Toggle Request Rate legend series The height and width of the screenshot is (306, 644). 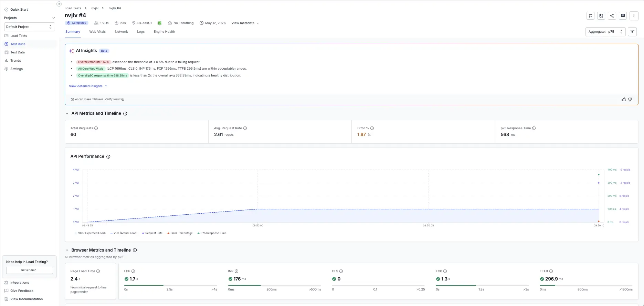[152, 233]
